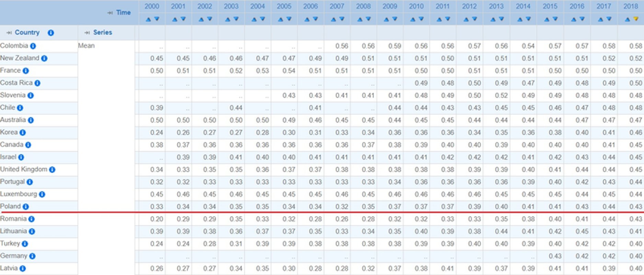Viewport: 644px width, 275px height.
Task: Select Germany's 2015 value 0.43
Action: click(x=555, y=256)
